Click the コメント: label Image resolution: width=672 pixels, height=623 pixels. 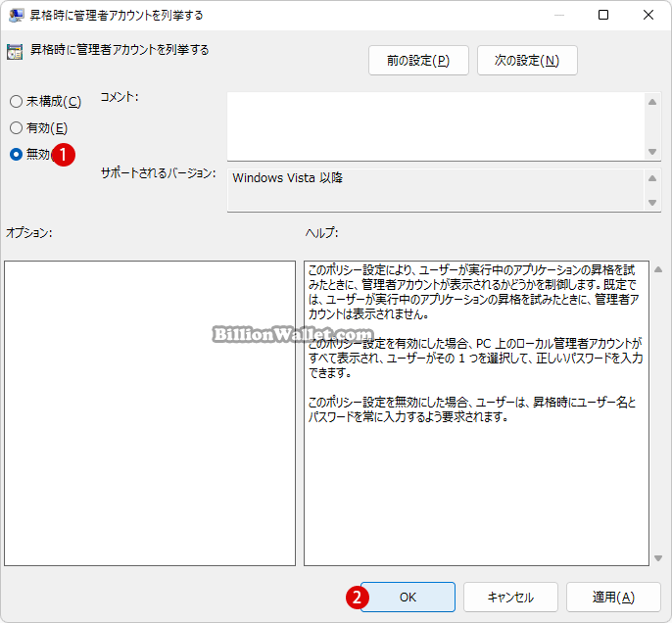tap(120, 97)
